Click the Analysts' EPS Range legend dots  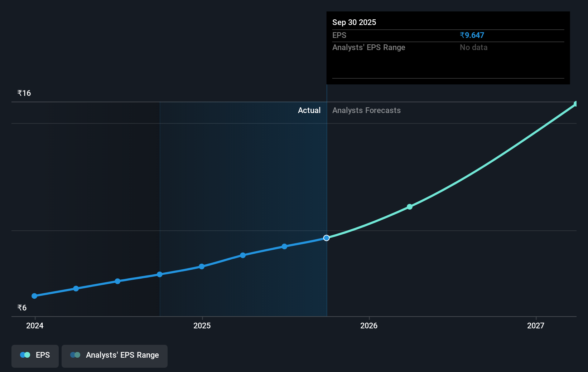[75, 355]
